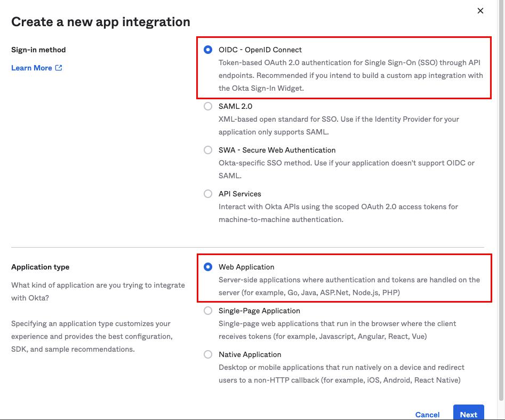Select SWA - Secure Web Authentication radio button
The width and height of the screenshot is (505, 420).
click(208, 150)
